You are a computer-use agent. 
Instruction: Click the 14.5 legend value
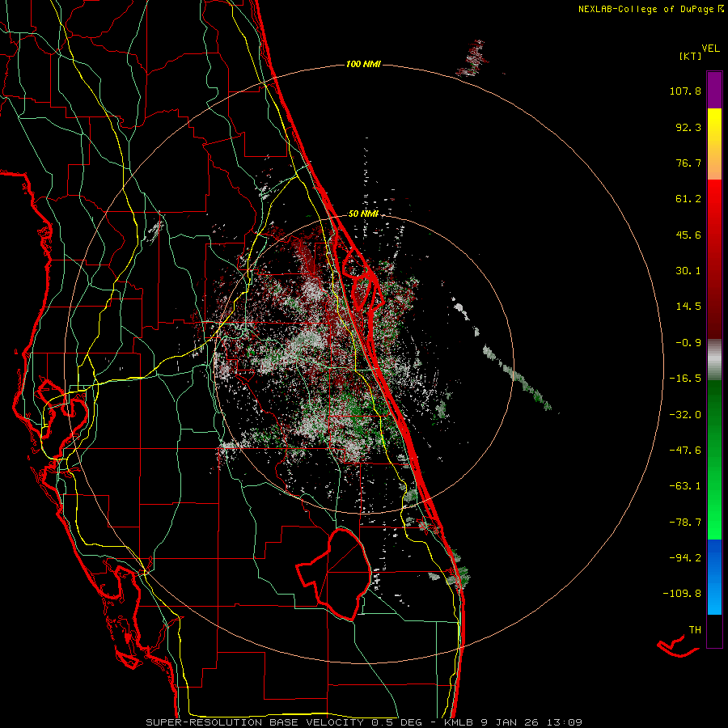coord(688,307)
